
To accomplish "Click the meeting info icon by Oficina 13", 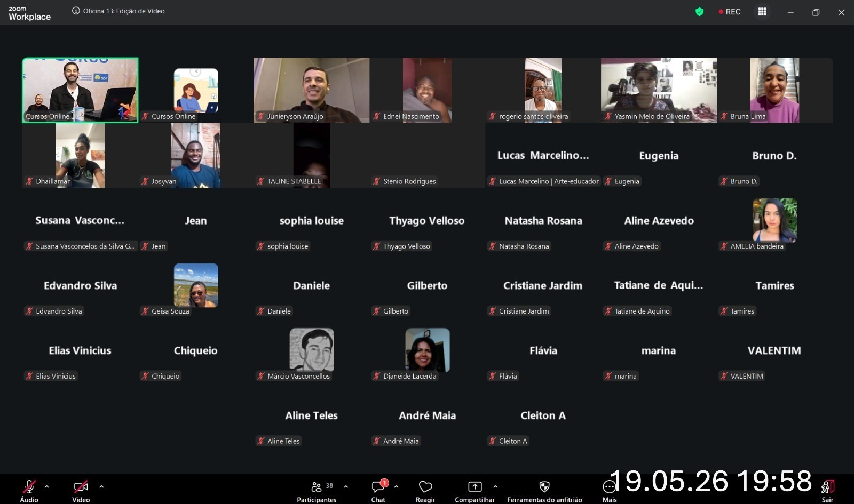I will (76, 11).
